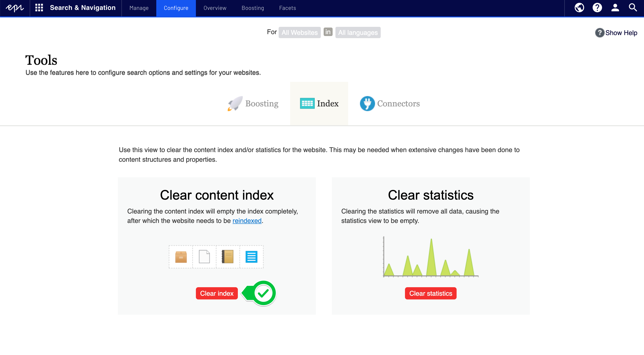Click the Index grid icon
644x355 pixels.
[x=307, y=103]
